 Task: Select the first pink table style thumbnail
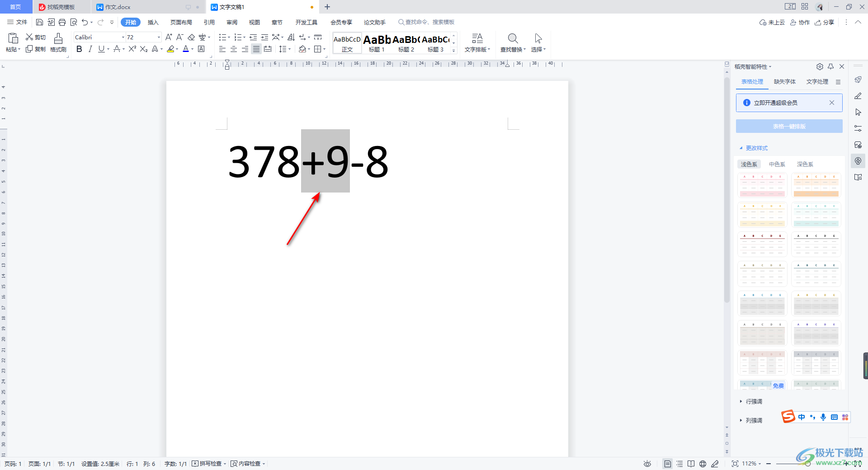coord(763,185)
